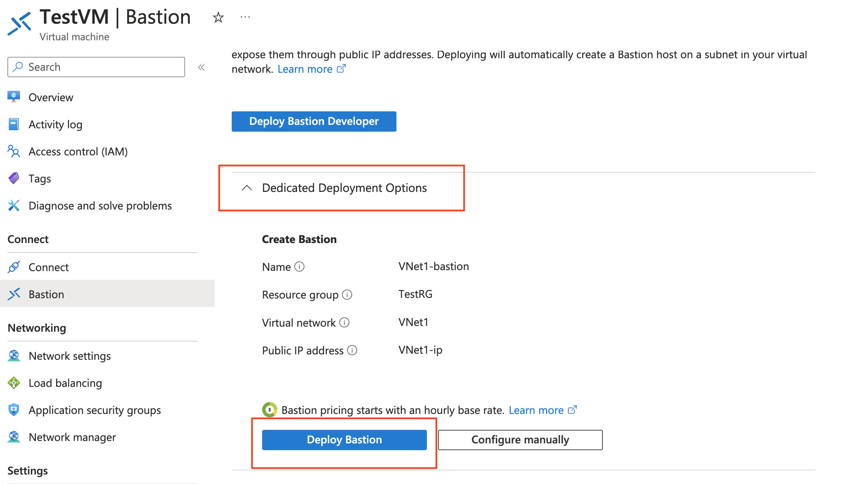Image resolution: width=868 pixels, height=484 pixels.
Task: Open Network settings in sidebar
Action: pyautogui.click(x=70, y=356)
